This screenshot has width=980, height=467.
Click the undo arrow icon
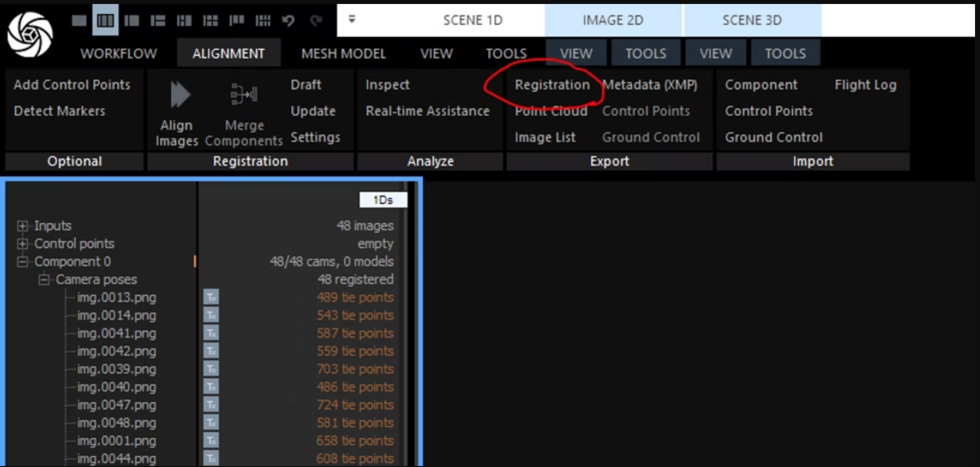[x=289, y=20]
